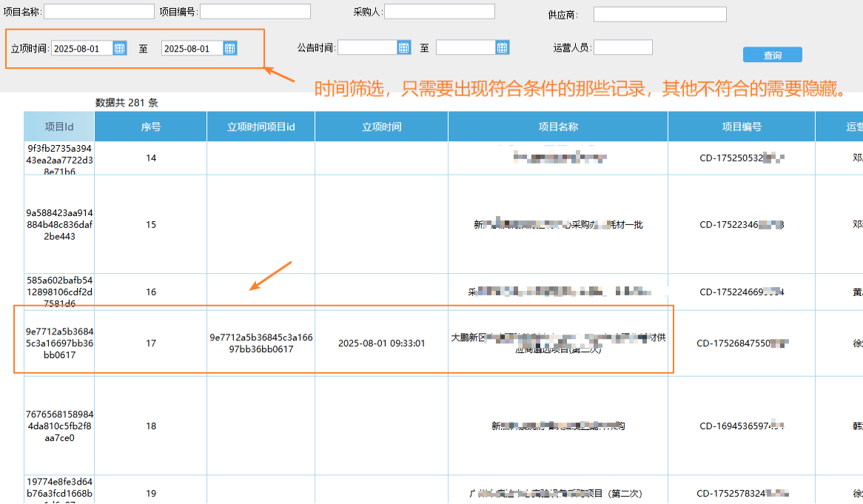This screenshot has height=504, width=863.
Task: Click project number cell CD-1694536597
Action: [742, 426]
